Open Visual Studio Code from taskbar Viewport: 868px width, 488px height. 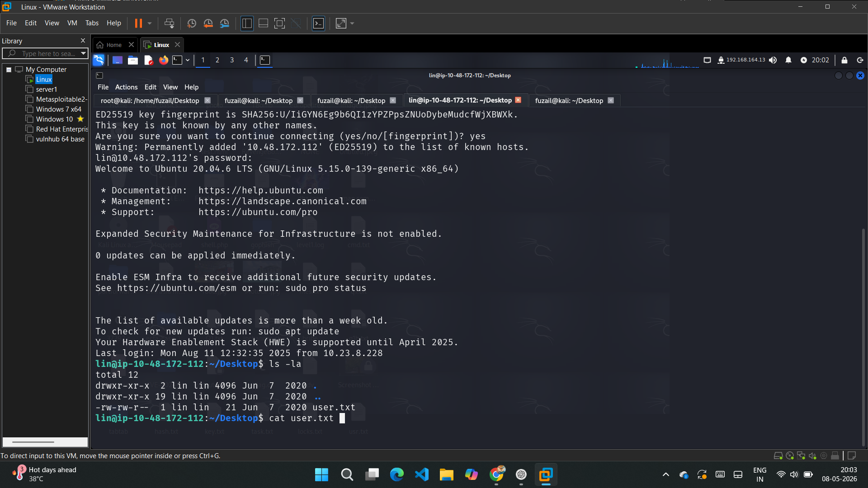coord(422,474)
